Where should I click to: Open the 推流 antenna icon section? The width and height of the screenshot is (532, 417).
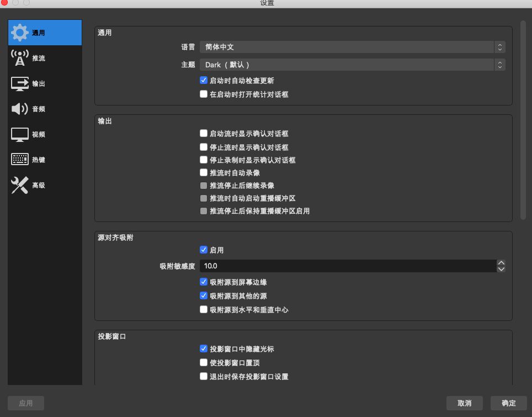[20, 58]
